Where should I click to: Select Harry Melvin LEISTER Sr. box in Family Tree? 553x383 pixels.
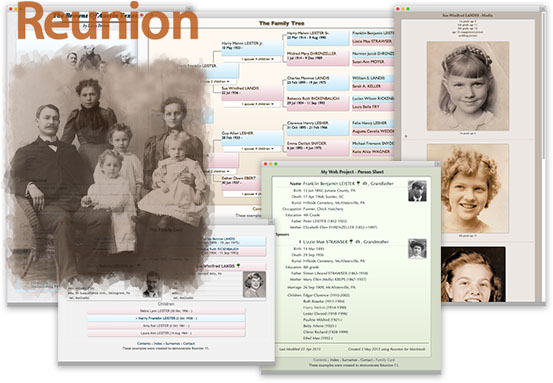coord(317,38)
